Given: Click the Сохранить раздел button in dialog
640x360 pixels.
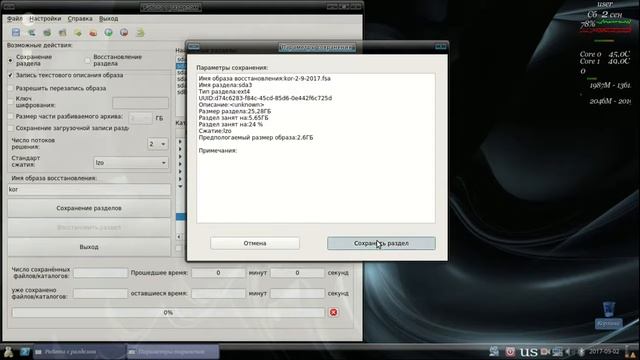Looking at the screenshot, I should click(x=381, y=243).
